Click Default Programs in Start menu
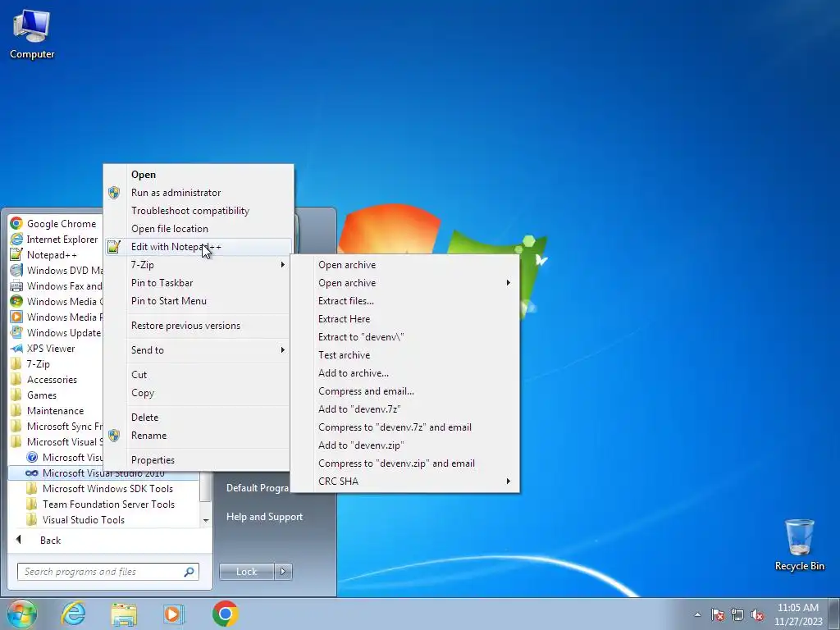840x630 pixels. point(257,487)
